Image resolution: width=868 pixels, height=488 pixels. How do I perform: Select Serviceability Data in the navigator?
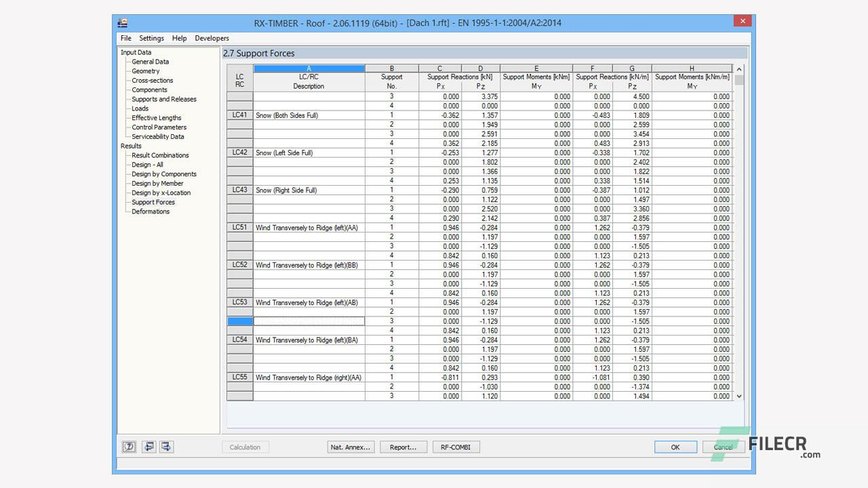click(157, 137)
